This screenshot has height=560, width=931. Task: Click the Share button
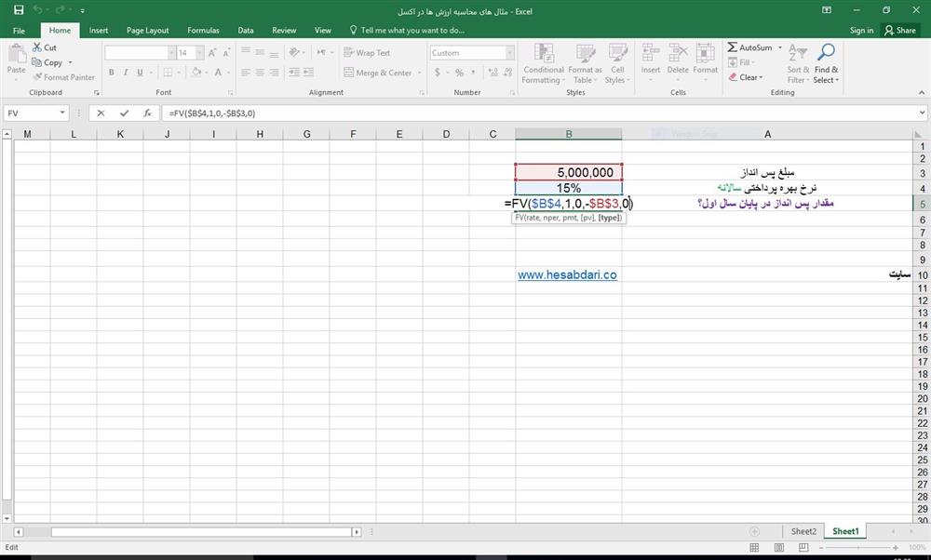pos(900,30)
